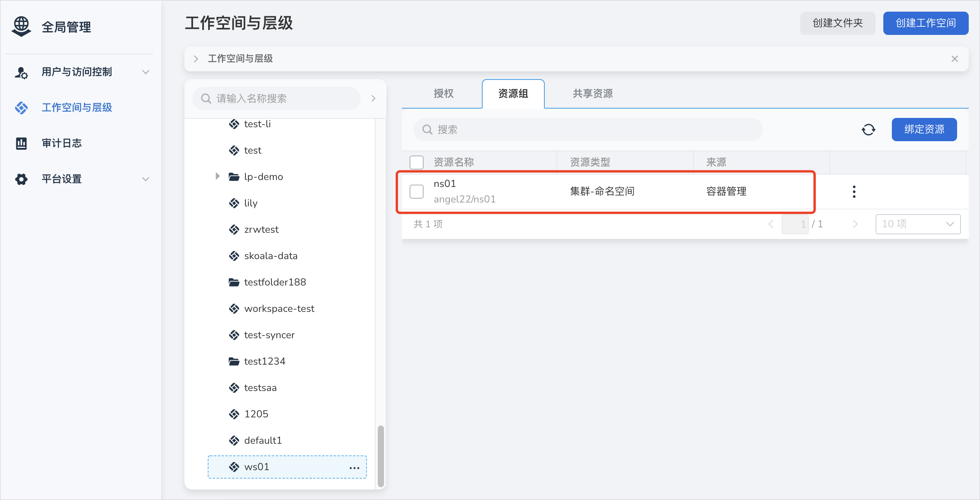980x500 pixels.
Task: Switch to the 授权 tab
Action: [443, 93]
